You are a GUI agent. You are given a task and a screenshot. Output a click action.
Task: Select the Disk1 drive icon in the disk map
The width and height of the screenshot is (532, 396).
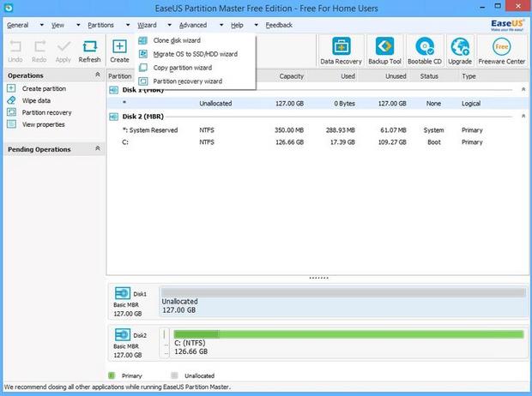120,295
